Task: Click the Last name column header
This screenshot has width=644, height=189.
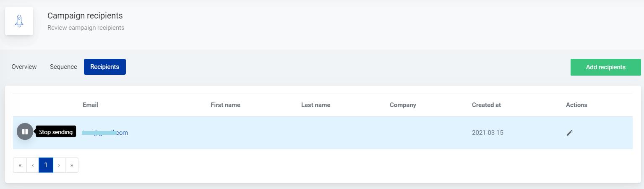Action: [315, 105]
